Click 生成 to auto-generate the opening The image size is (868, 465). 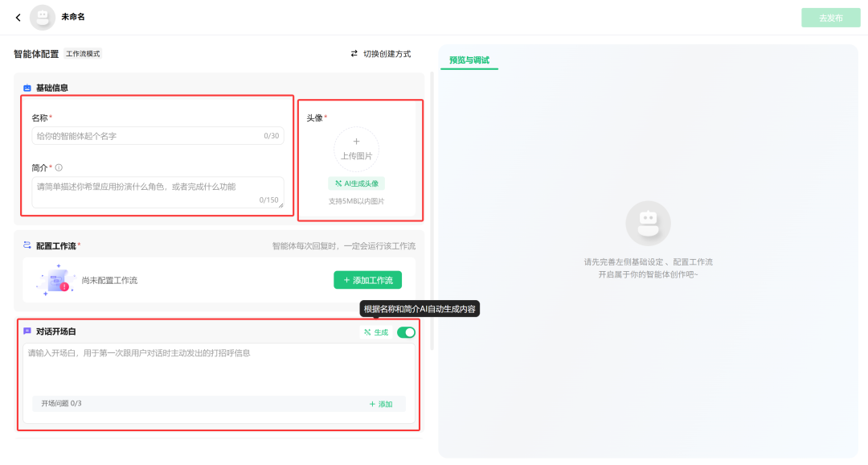376,332
